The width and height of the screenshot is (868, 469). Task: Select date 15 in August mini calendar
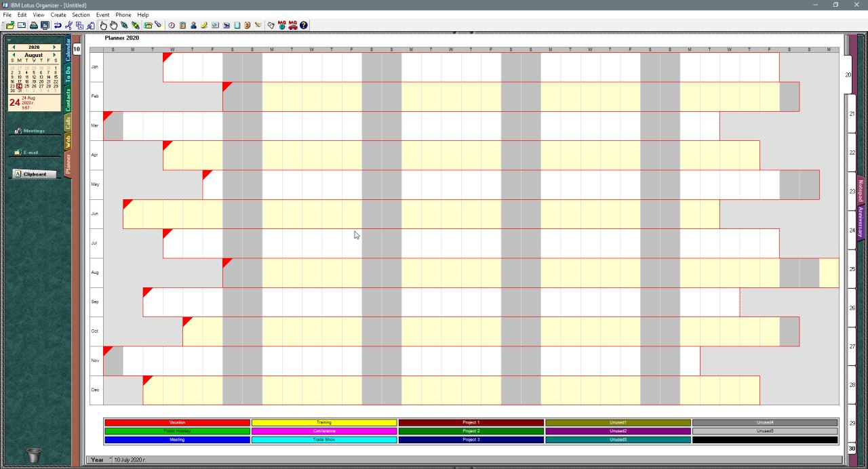tap(55, 77)
